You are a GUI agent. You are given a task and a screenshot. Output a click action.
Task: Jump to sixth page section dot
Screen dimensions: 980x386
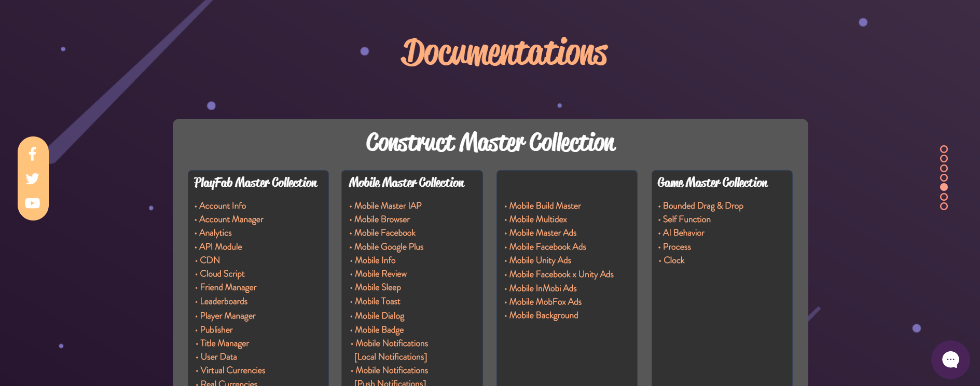tap(944, 197)
